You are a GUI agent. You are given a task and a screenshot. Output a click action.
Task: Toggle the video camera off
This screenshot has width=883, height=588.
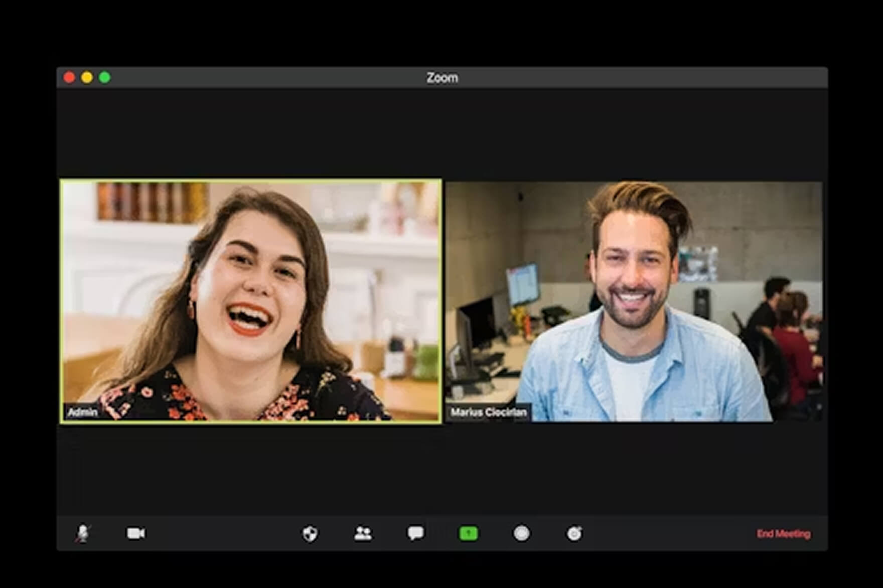click(135, 533)
